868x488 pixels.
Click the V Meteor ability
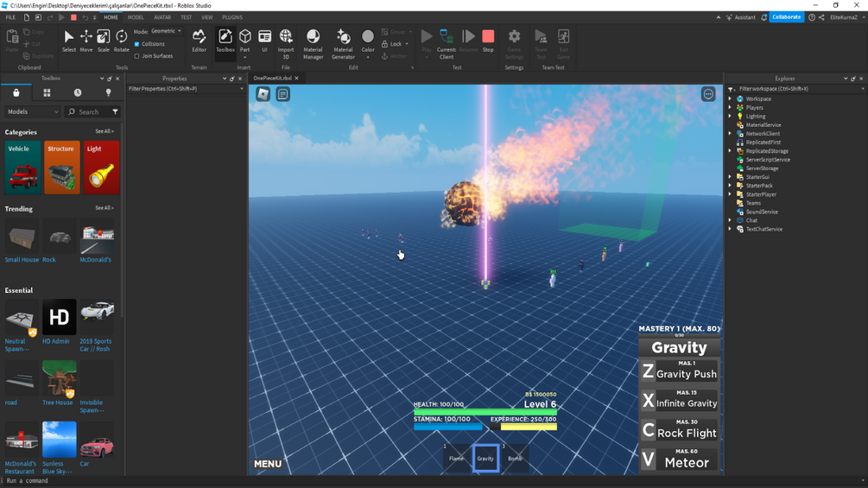pyautogui.click(x=679, y=459)
